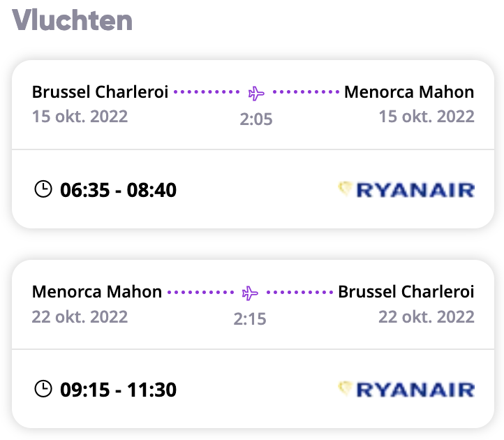Click the outbound arrival airport Menorca Mahon
The width and height of the screenshot is (504, 440).
(x=409, y=92)
